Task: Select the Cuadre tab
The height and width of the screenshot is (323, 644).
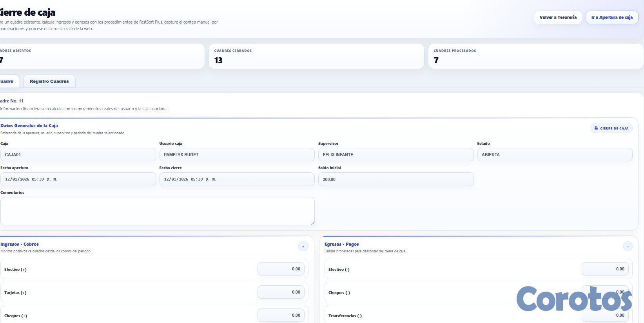Action: click(7, 81)
